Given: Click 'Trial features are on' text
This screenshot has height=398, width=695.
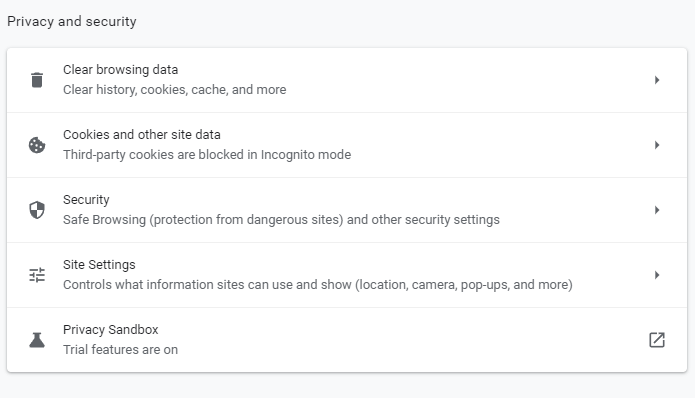Looking at the screenshot, I should click(x=120, y=350).
